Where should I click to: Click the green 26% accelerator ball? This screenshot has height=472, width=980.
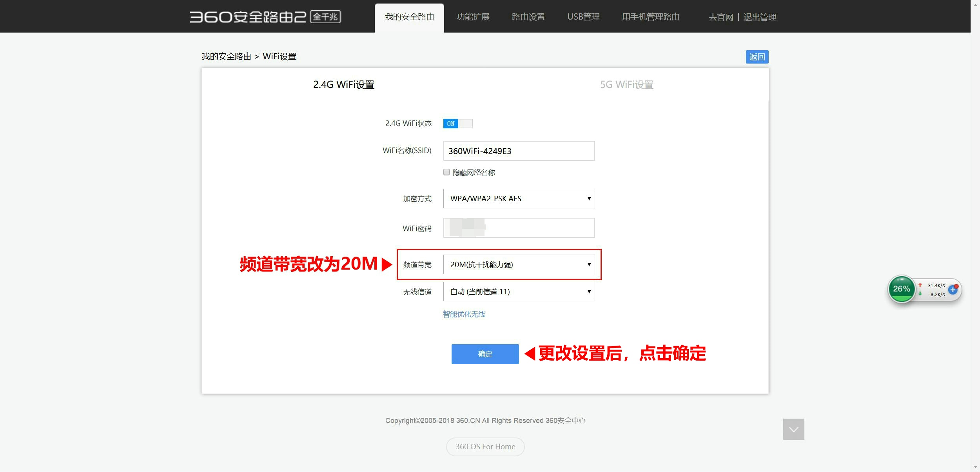(x=901, y=289)
